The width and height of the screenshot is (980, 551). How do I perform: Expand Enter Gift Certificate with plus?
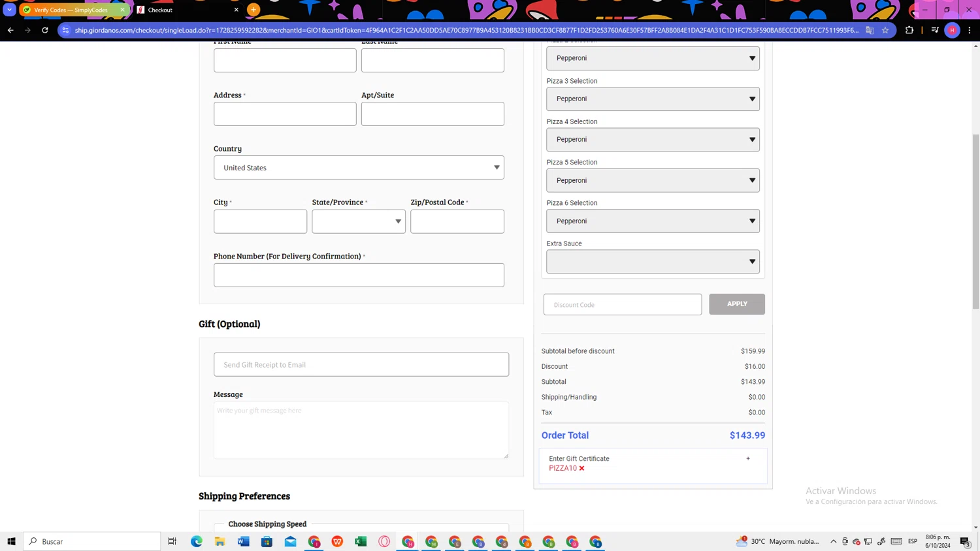pos(748,458)
